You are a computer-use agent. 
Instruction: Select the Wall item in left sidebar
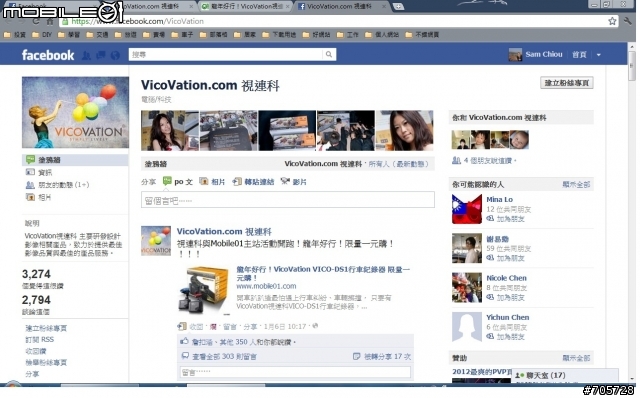click(75, 160)
